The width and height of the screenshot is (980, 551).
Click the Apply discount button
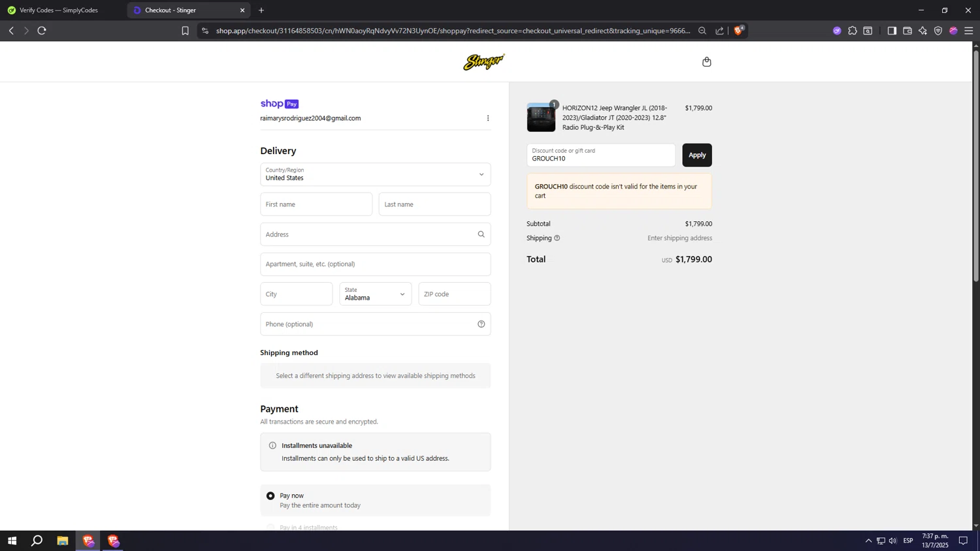[x=697, y=155]
